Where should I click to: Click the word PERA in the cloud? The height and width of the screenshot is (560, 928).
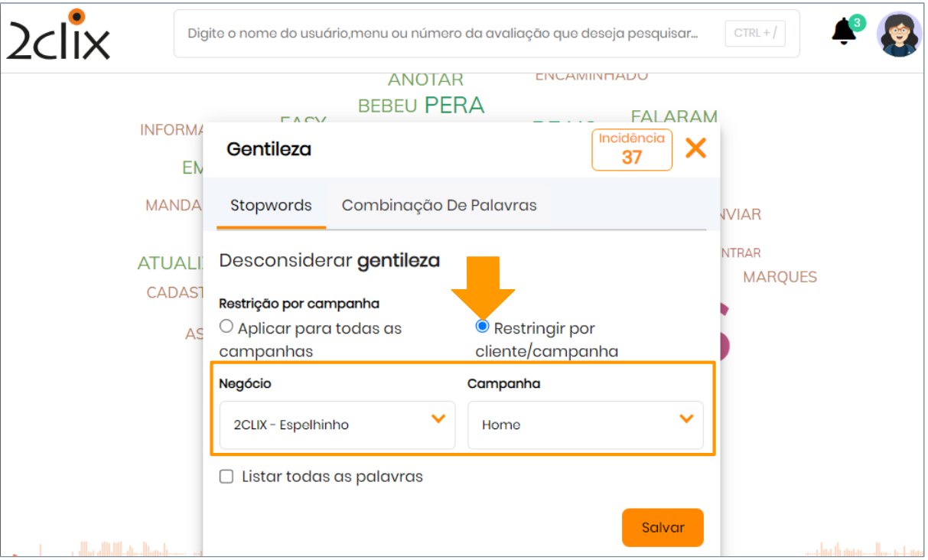pos(454,105)
